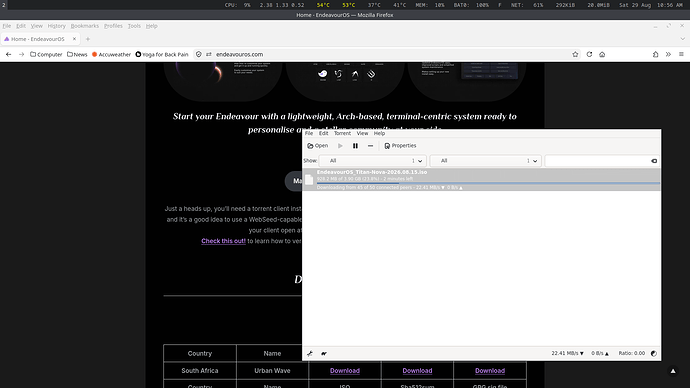The height and width of the screenshot is (388, 690).
Task: Open Transmission Help menu
Action: 379,133
